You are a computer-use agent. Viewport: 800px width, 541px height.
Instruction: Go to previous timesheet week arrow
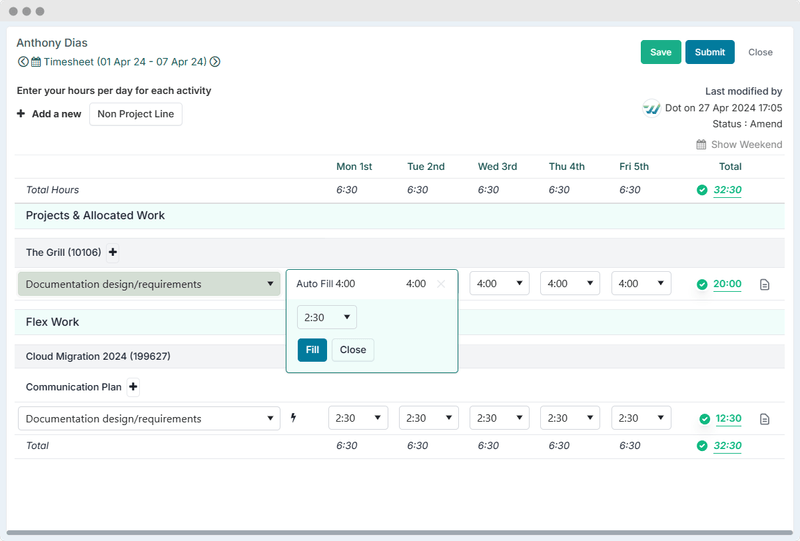pos(23,62)
